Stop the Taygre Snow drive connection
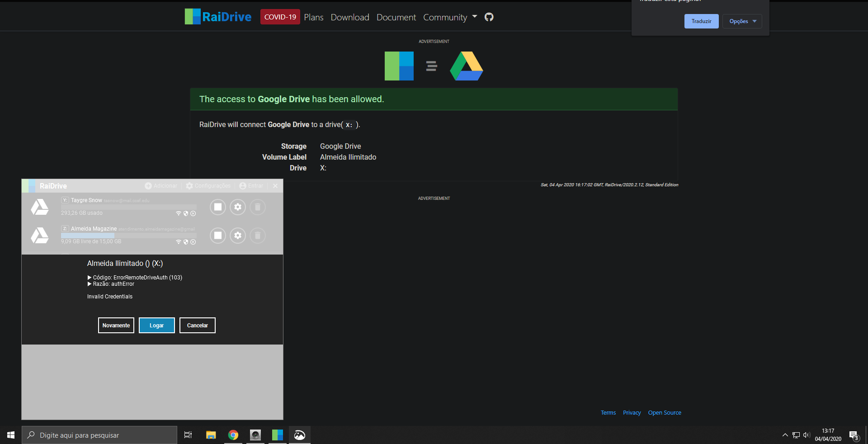Image resolution: width=868 pixels, height=444 pixels. [x=218, y=207]
